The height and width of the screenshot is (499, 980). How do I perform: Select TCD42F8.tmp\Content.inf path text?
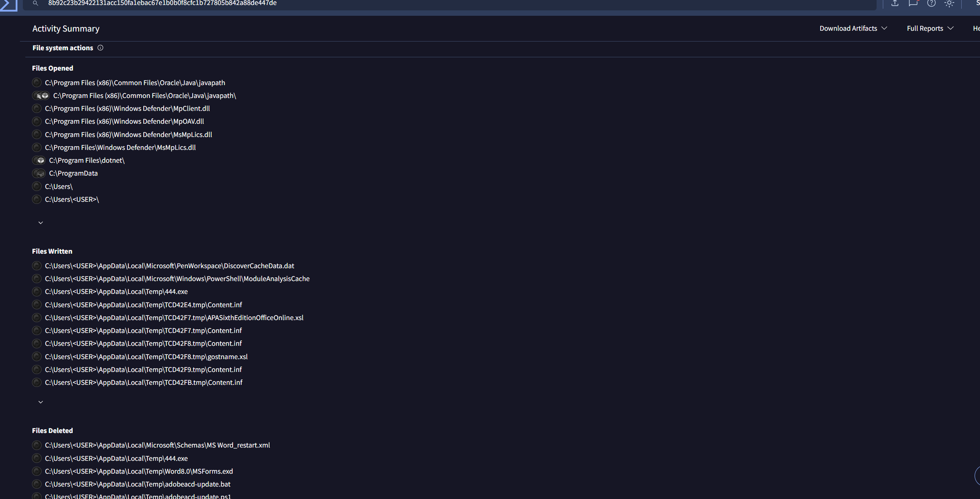(x=143, y=343)
